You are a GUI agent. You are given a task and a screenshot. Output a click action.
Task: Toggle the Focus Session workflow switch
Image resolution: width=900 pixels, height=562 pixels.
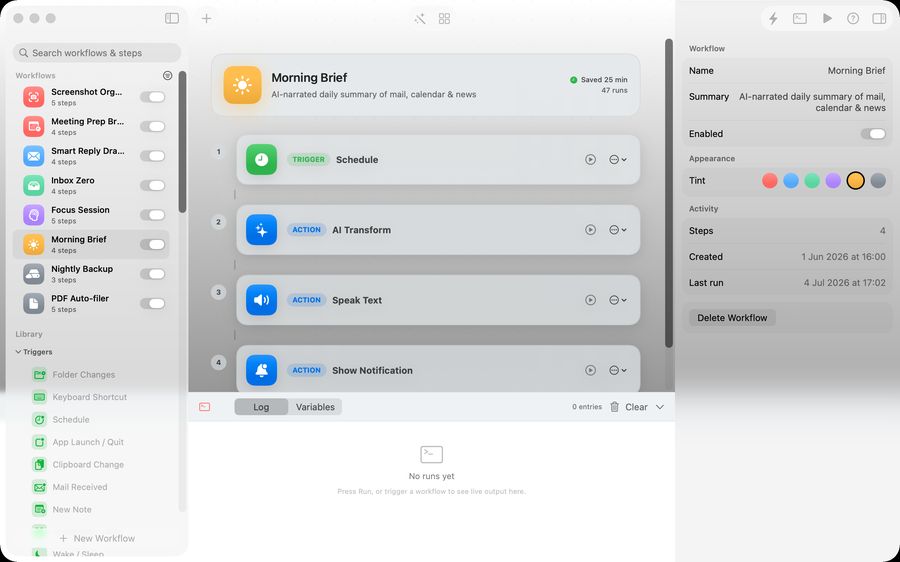tap(153, 215)
